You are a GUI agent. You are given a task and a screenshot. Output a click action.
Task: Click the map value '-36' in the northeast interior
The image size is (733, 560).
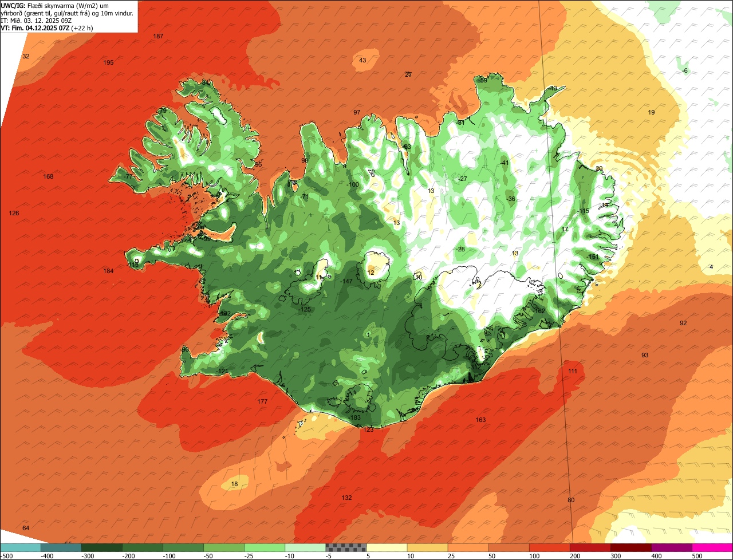point(511,199)
